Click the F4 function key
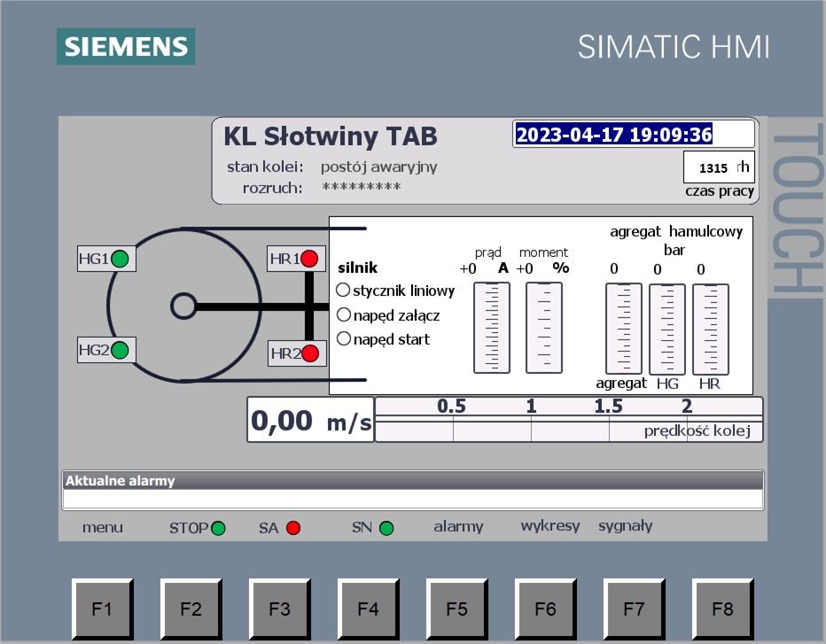Screen dimensions: 826x644 368,609
